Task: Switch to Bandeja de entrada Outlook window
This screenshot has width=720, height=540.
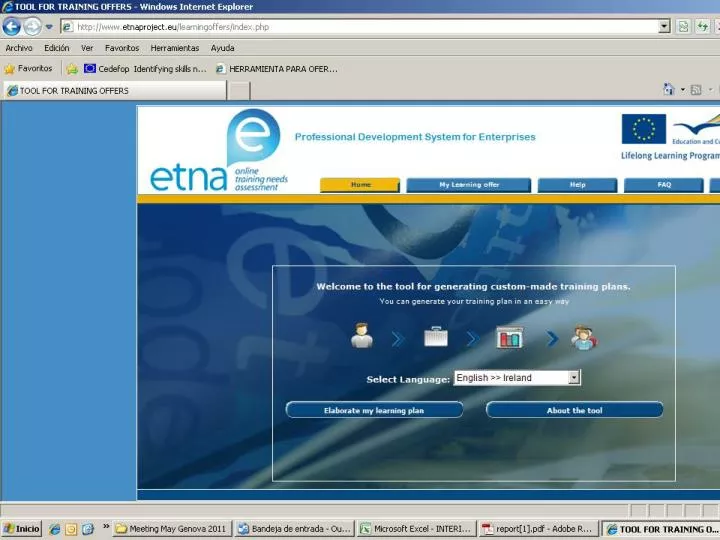Action: click(295, 529)
